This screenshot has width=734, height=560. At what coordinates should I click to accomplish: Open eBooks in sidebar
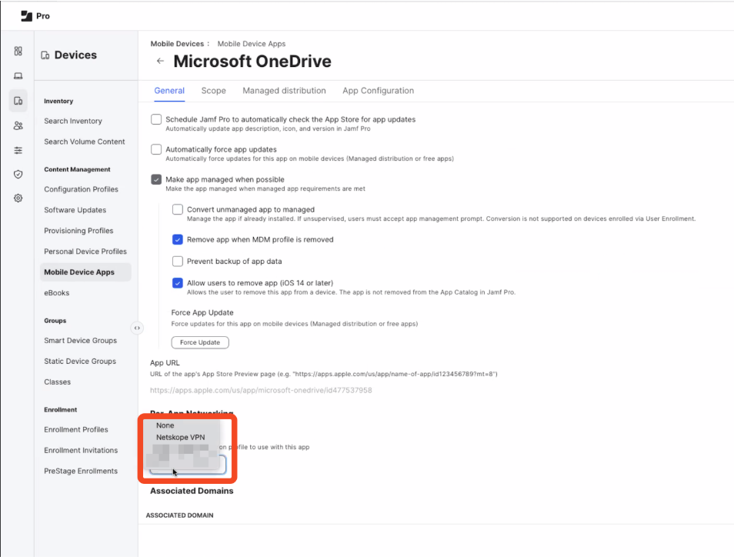(x=57, y=293)
